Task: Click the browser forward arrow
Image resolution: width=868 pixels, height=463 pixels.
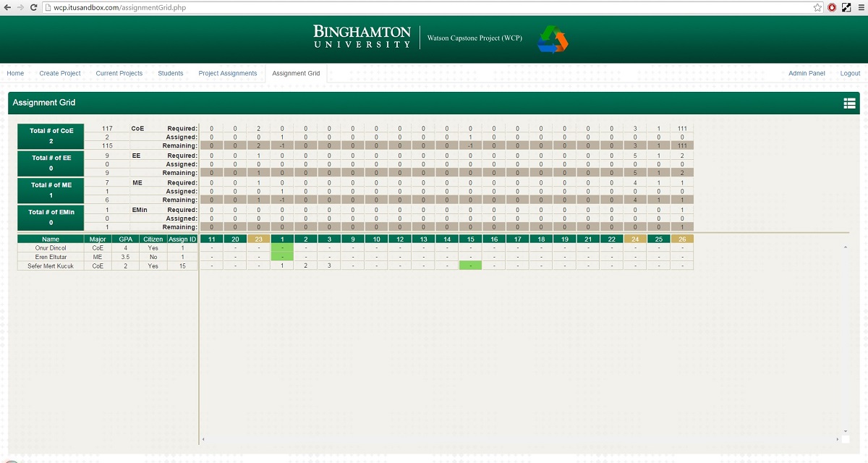Action: [x=20, y=7]
